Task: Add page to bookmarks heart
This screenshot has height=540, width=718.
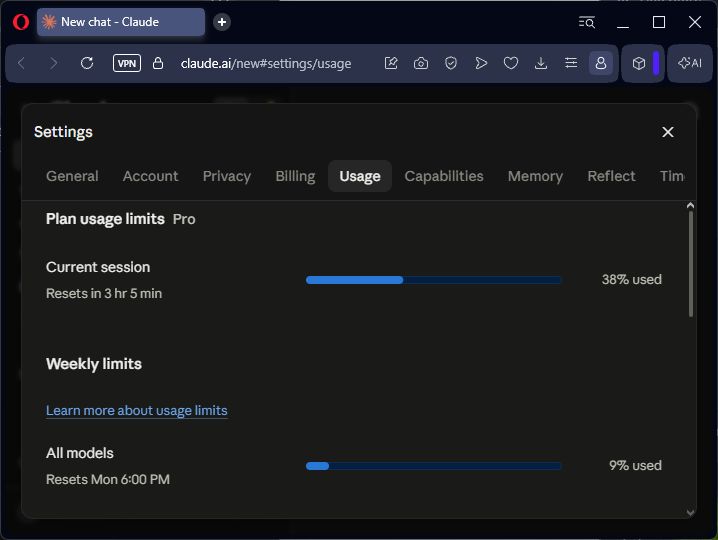Action: (511, 63)
